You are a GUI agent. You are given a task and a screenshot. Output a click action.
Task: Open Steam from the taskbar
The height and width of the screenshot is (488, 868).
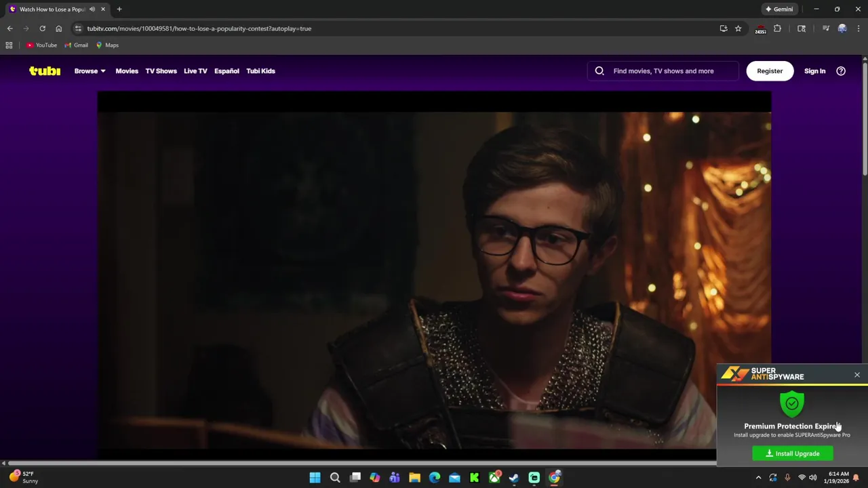coord(514,478)
